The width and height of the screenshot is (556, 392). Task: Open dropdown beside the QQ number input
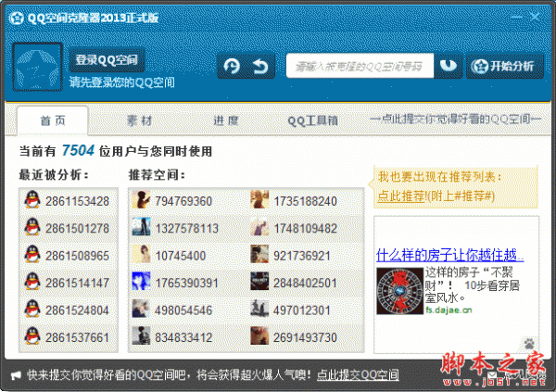coord(449,66)
